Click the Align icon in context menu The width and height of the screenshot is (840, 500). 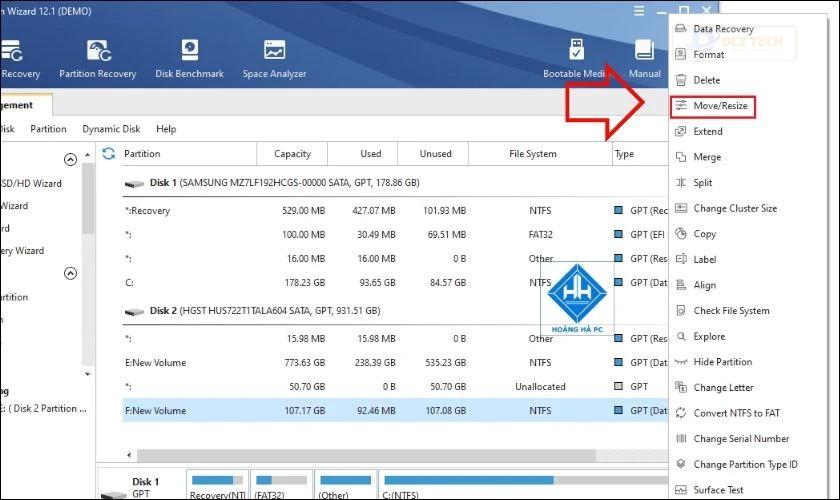(681, 285)
